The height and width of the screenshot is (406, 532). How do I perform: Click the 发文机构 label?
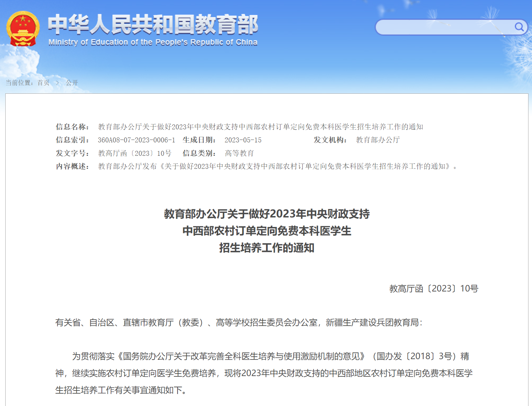(330, 140)
